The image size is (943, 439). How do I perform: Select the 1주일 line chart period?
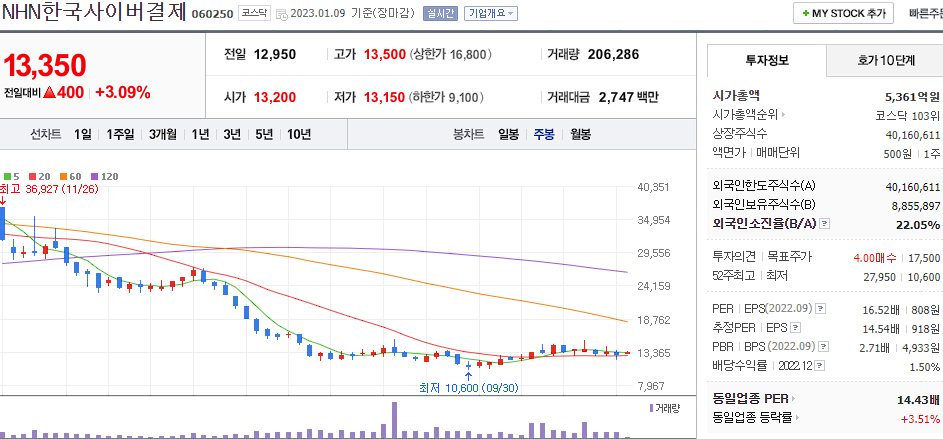point(120,134)
